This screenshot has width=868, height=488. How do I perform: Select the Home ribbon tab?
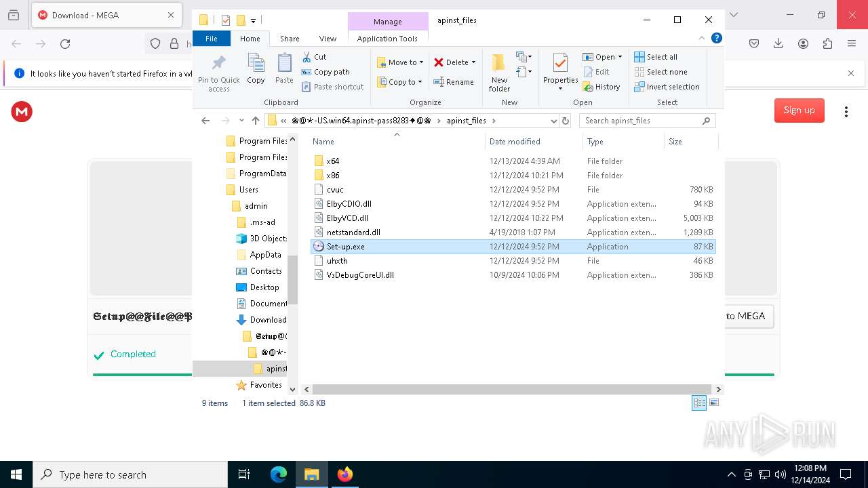tap(250, 39)
